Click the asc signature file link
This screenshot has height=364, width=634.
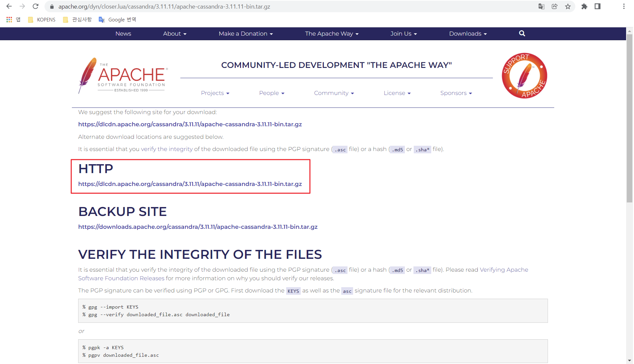(347, 291)
